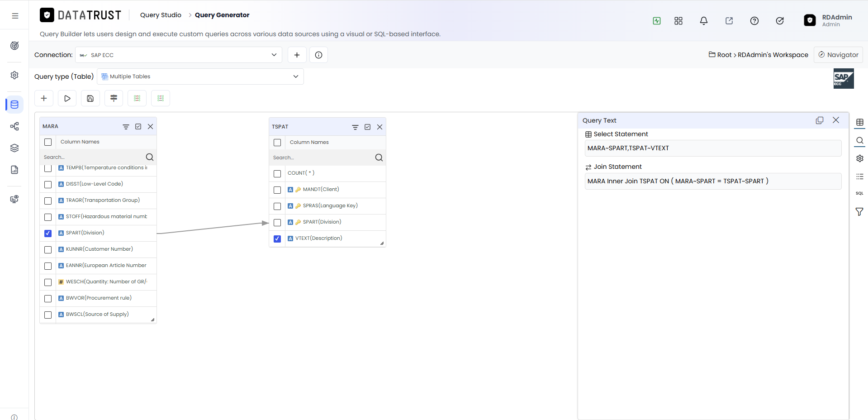
Task: Check KUNNR(Customer Number) column
Action: tap(48, 249)
